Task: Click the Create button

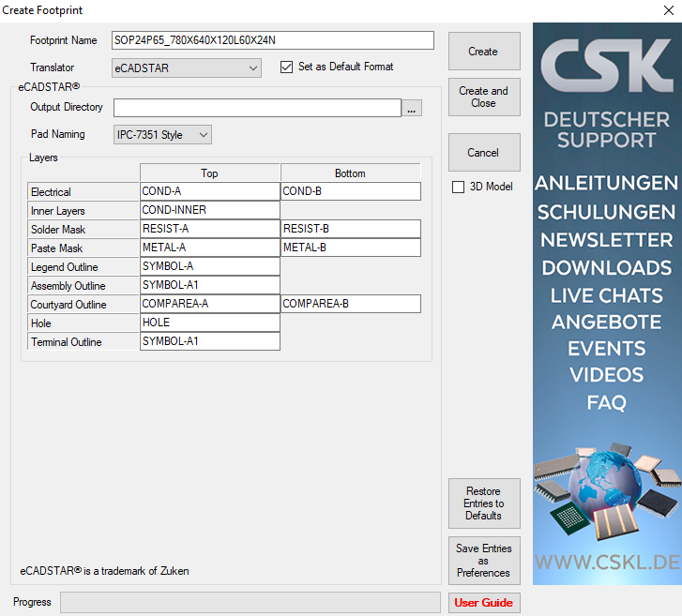Action: (484, 52)
